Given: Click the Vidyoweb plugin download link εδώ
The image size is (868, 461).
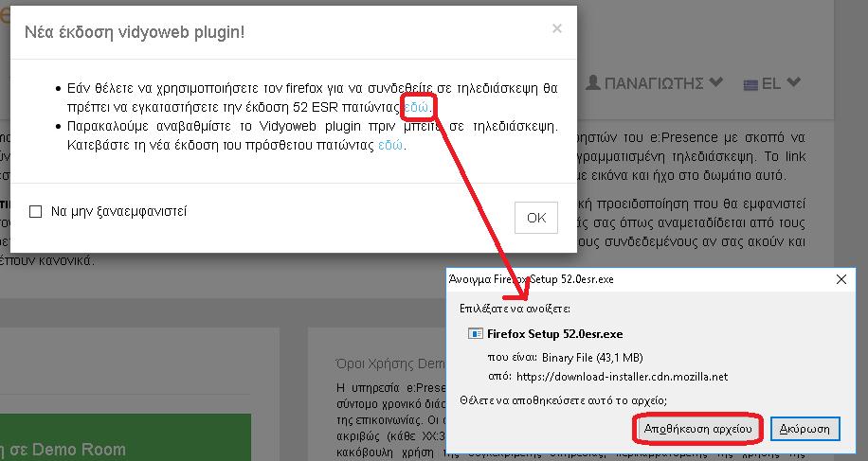Looking at the screenshot, I should click(390, 146).
